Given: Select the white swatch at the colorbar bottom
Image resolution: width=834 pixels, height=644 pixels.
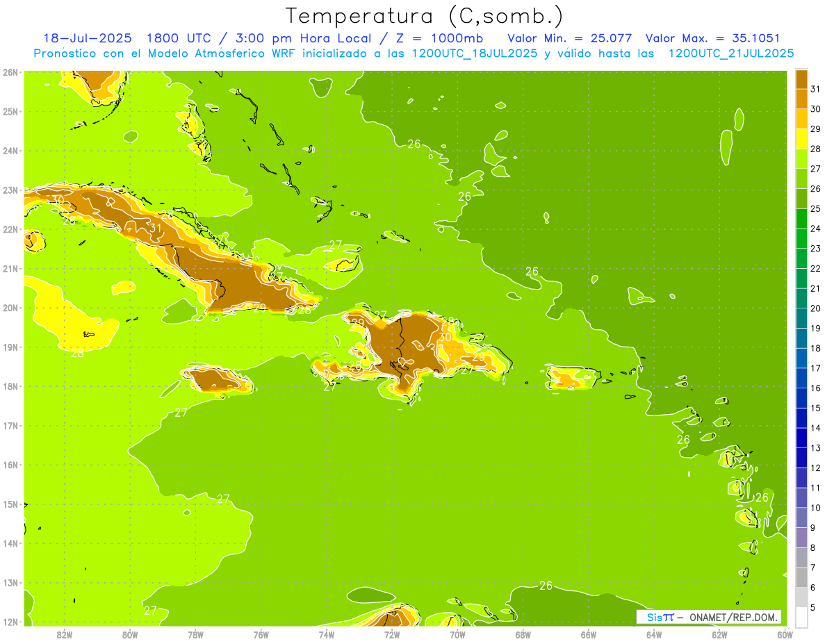Looking at the screenshot, I should [x=801, y=617].
